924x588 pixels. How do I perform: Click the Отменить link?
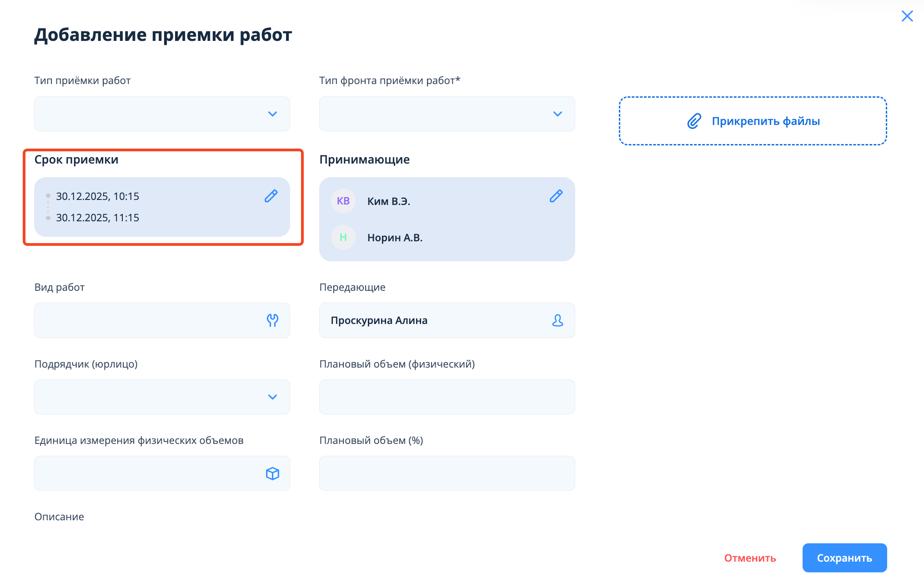coord(750,558)
